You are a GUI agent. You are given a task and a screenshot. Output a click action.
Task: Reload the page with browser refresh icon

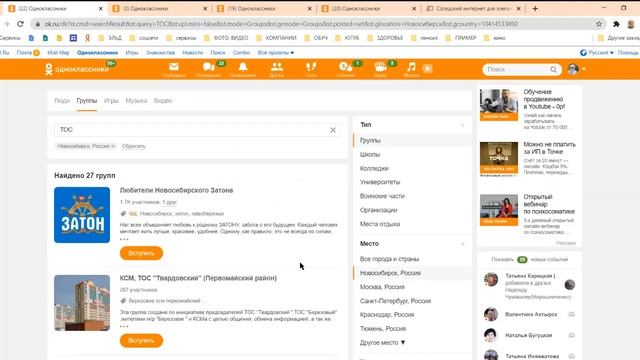point(20,24)
